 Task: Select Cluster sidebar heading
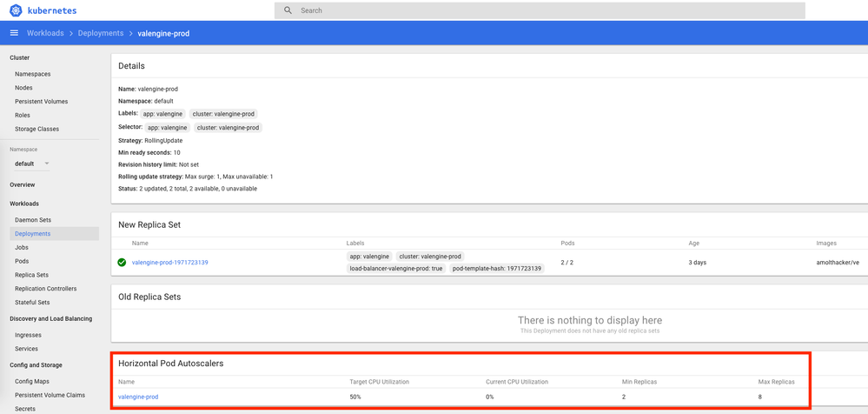point(19,57)
